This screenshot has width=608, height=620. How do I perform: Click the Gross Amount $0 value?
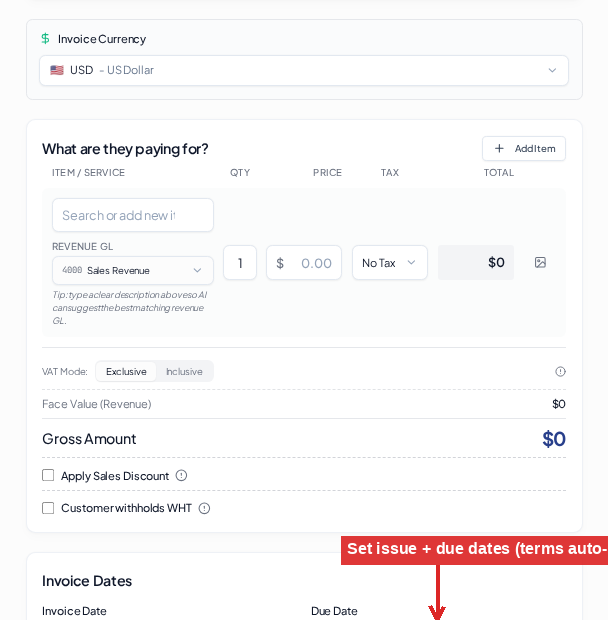point(554,439)
